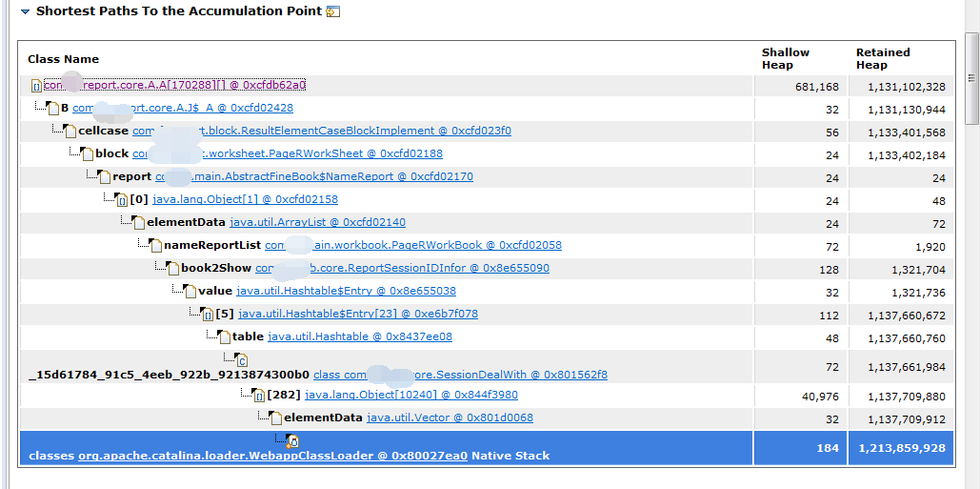
Task: Click the object icon beside elementData ArrayList
Action: click(140, 223)
